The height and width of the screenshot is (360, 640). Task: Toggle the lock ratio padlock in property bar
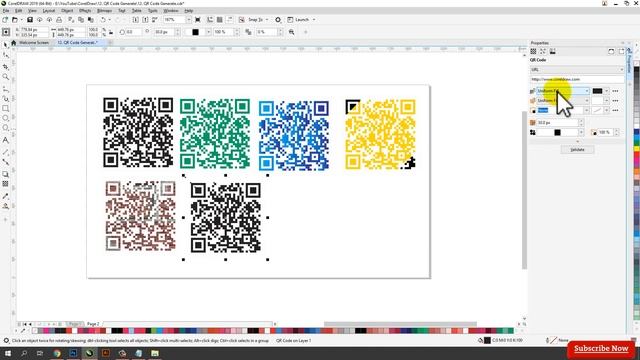coord(111,32)
